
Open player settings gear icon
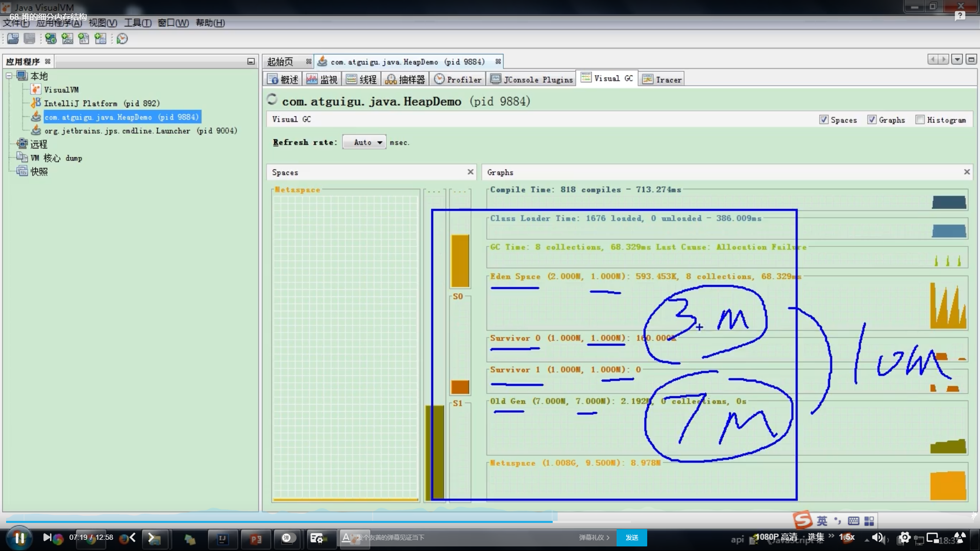(x=904, y=537)
